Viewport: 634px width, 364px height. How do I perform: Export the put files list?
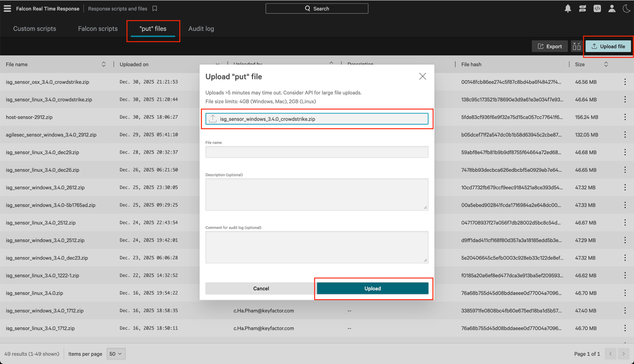coord(550,46)
